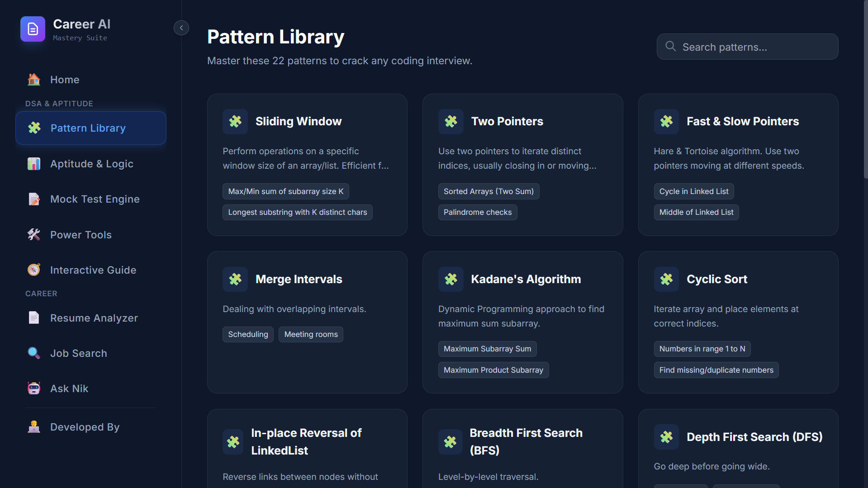The width and height of the screenshot is (868, 488).
Task: Click the Developed By person icon
Action: click(33, 426)
